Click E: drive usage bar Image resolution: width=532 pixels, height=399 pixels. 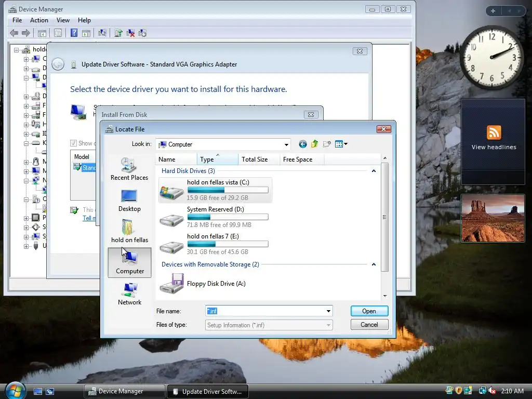point(228,244)
